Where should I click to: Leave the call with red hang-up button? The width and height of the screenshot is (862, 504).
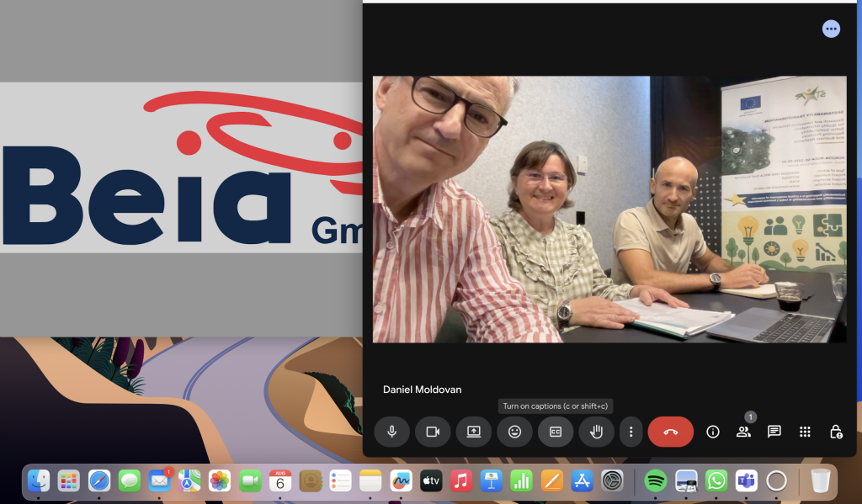(670, 432)
